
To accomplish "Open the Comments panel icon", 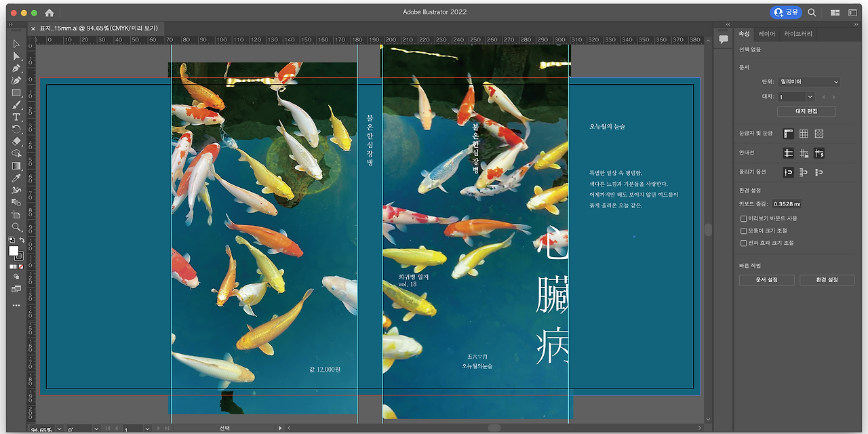I will (724, 40).
